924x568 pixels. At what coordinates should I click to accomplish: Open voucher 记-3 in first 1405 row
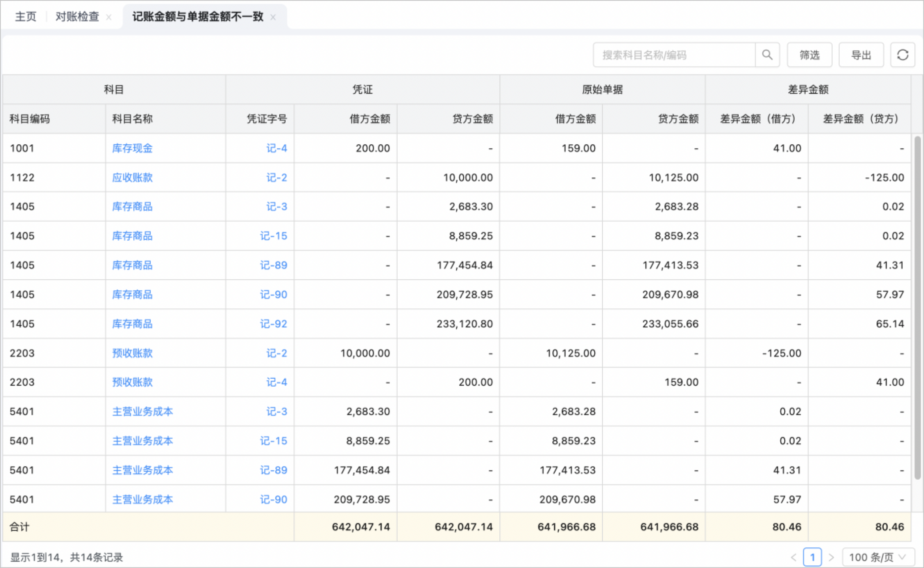click(x=277, y=207)
